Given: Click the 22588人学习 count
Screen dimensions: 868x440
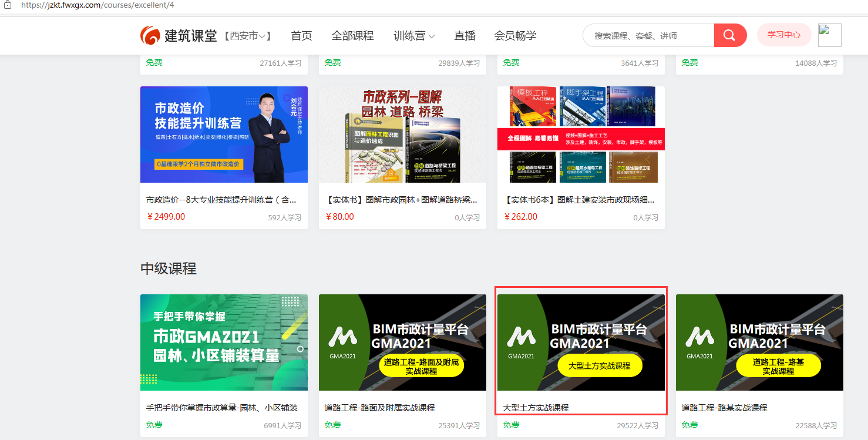Looking at the screenshot, I should coord(816,426).
